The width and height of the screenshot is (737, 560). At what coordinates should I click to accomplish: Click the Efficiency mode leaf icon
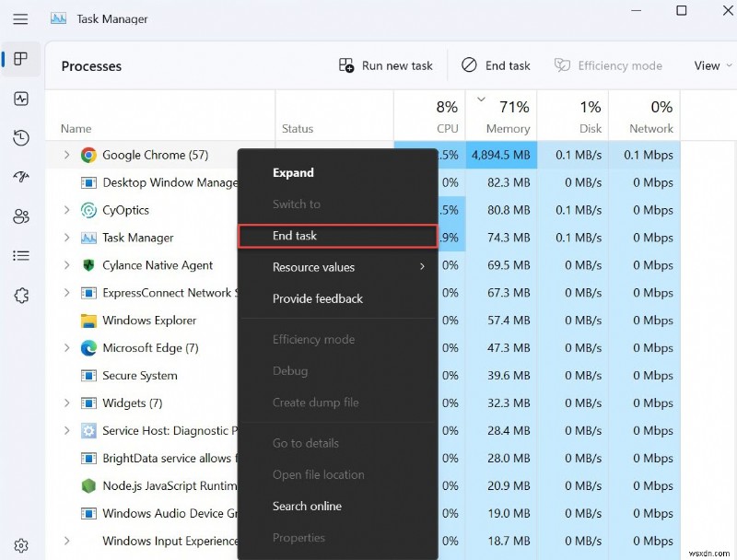(561, 65)
